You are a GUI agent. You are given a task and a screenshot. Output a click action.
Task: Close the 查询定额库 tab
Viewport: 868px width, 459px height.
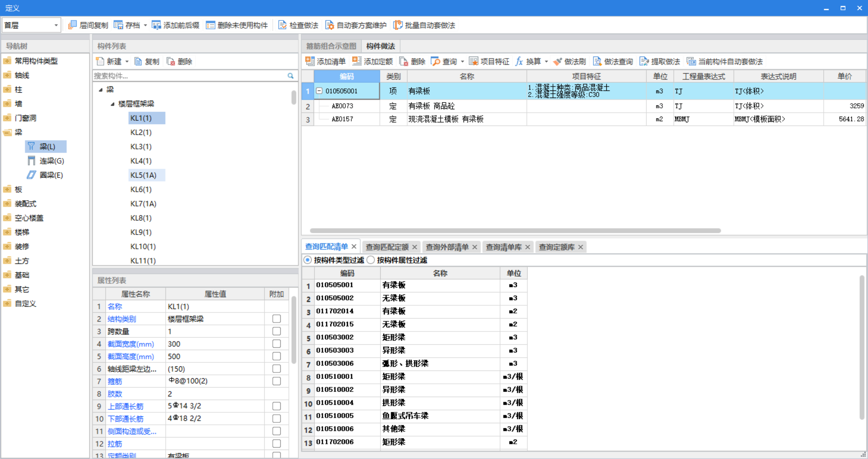pos(581,247)
